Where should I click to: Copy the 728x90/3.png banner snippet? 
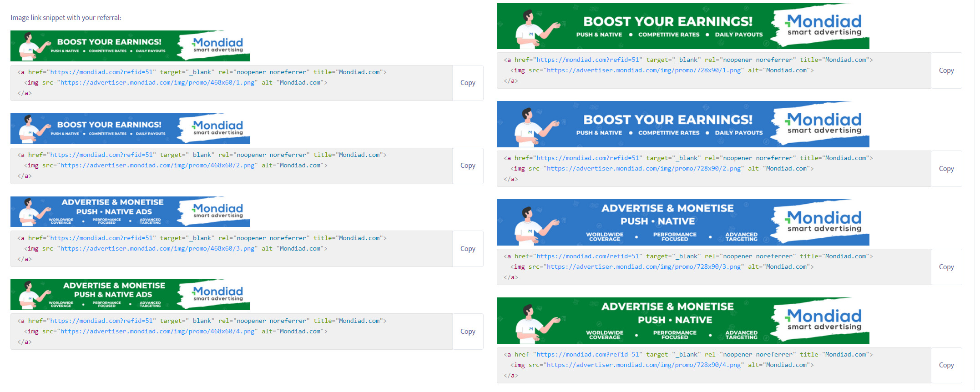pos(946,267)
